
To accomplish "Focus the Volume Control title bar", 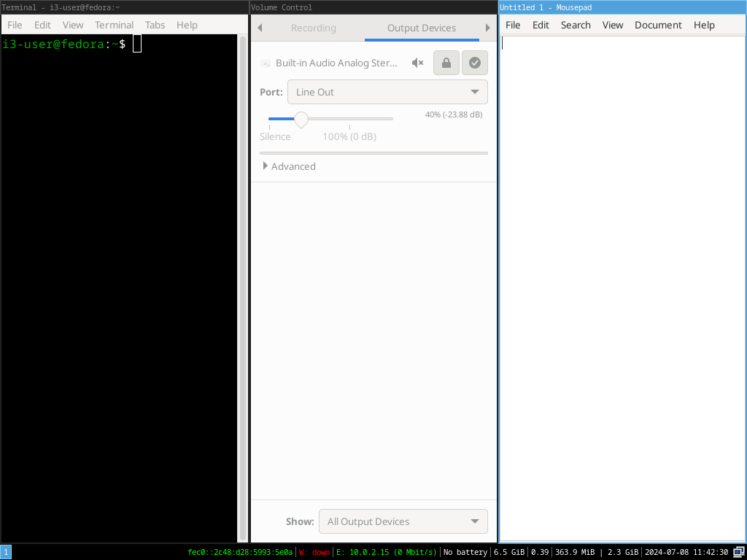I will tap(373, 7).
